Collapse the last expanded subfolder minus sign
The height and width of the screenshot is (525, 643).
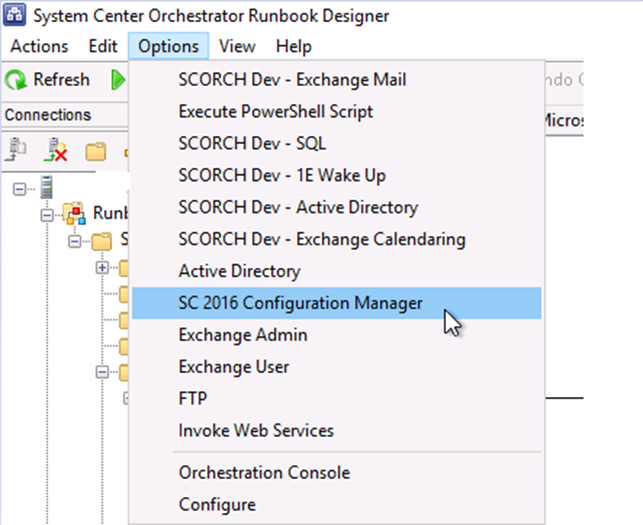(x=102, y=372)
